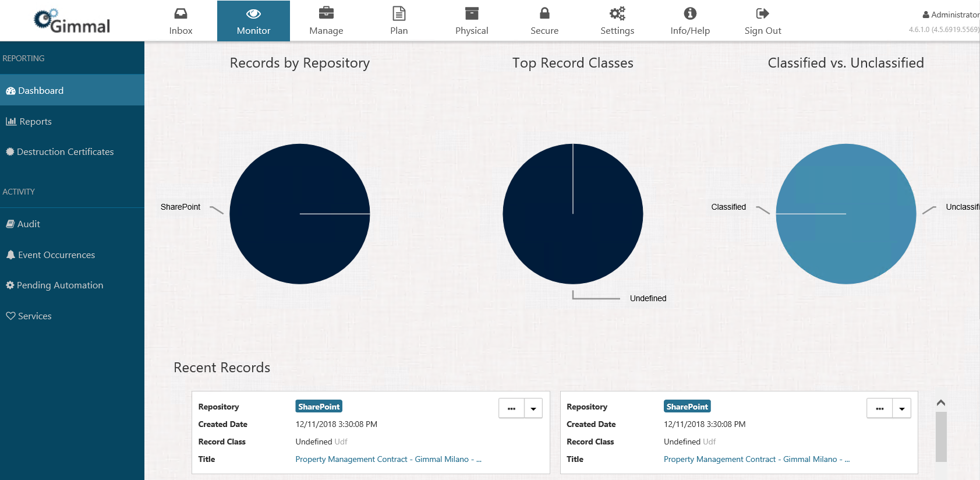Click the Sign Out icon
980x480 pixels.
click(x=762, y=13)
